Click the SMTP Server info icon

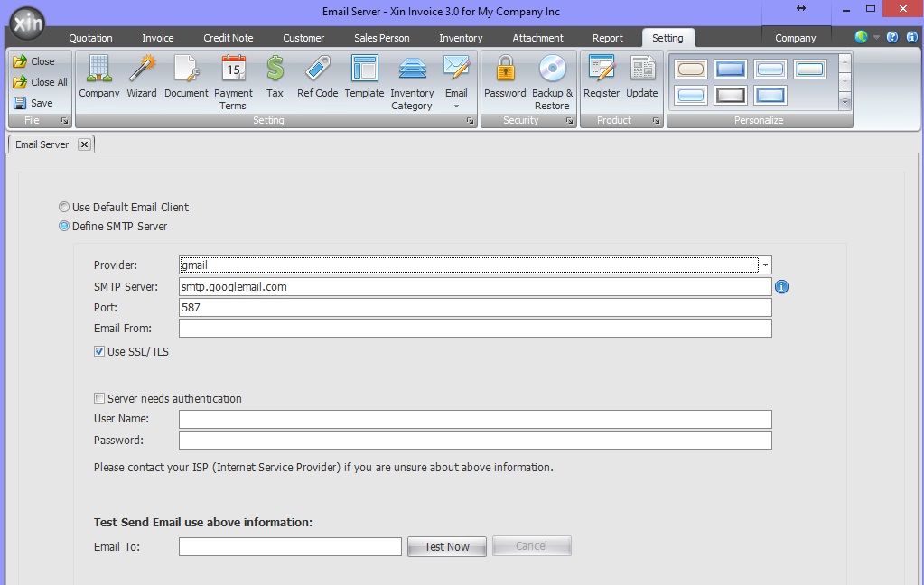point(781,287)
